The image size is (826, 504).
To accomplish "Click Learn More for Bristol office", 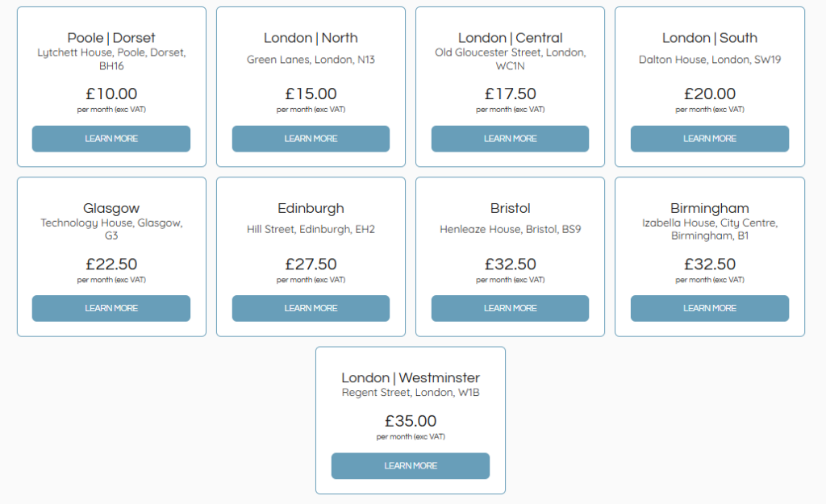I will click(x=509, y=308).
